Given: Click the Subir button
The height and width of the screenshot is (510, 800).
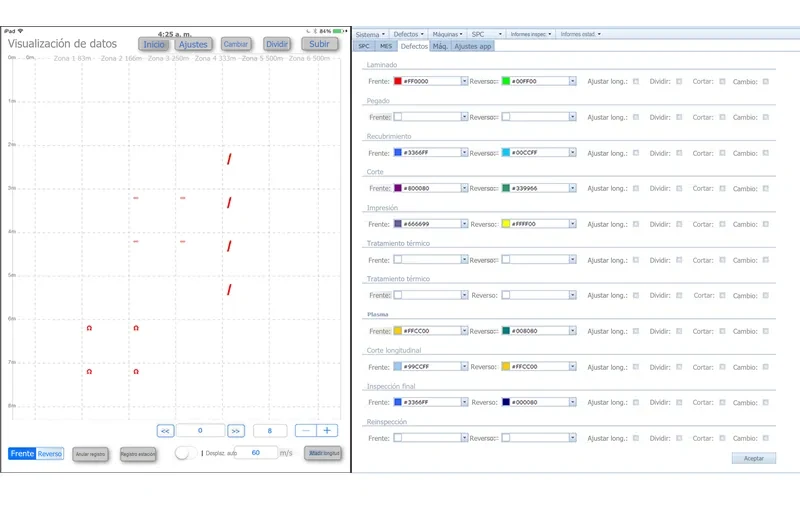Looking at the screenshot, I should [x=319, y=44].
